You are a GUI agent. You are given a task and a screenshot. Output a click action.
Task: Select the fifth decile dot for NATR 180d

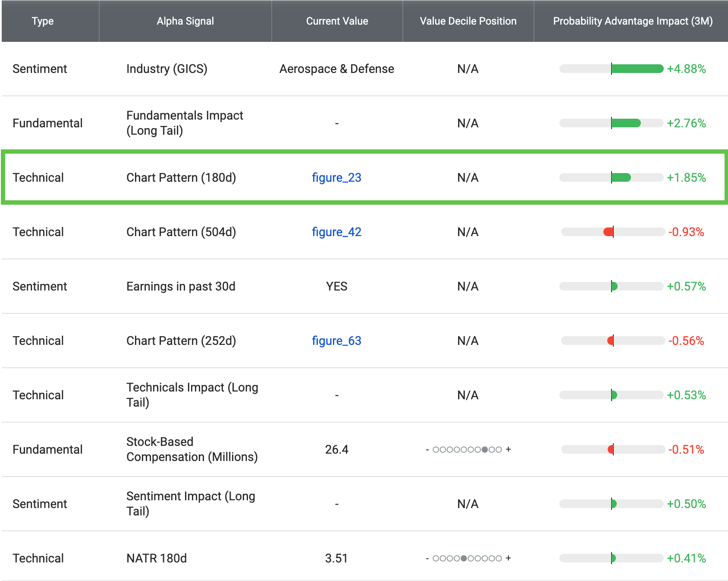click(x=464, y=558)
